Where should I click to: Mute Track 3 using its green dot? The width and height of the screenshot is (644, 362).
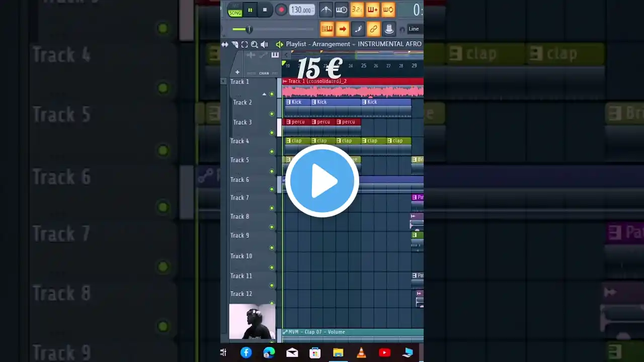point(272,133)
